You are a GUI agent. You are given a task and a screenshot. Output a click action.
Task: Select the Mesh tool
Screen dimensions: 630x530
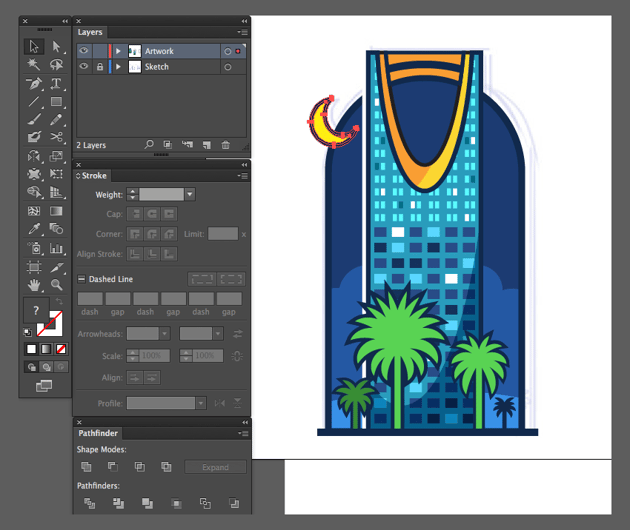34,211
